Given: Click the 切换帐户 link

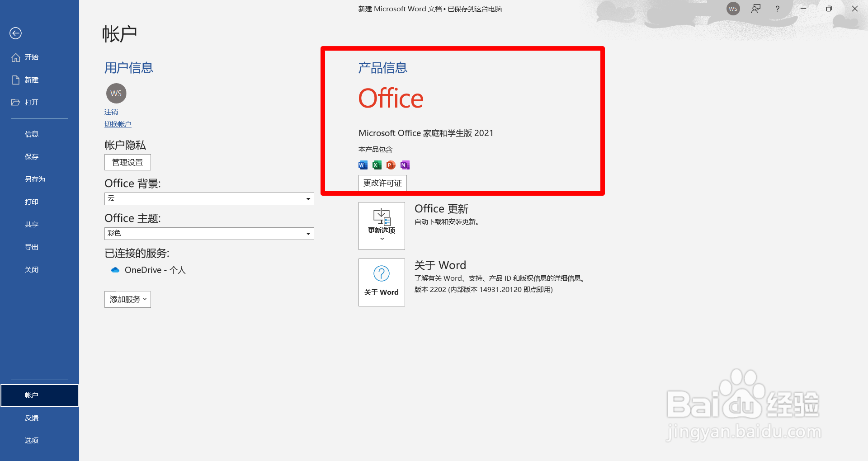Looking at the screenshot, I should point(118,124).
